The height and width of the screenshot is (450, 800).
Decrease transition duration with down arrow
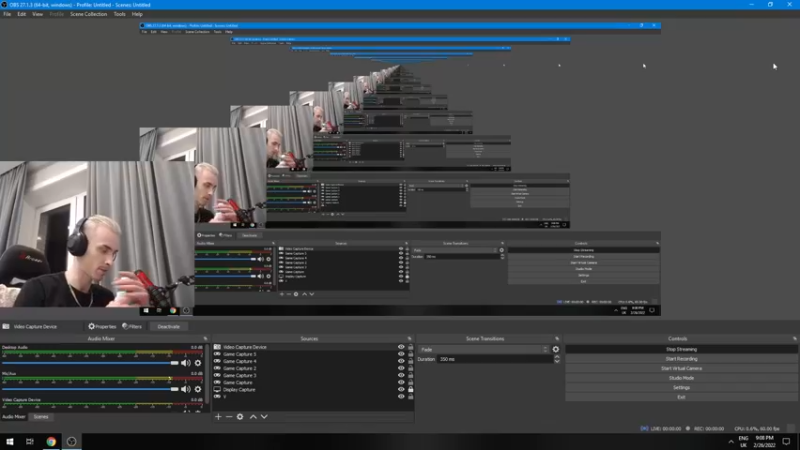pyautogui.click(x=557, y=361)
